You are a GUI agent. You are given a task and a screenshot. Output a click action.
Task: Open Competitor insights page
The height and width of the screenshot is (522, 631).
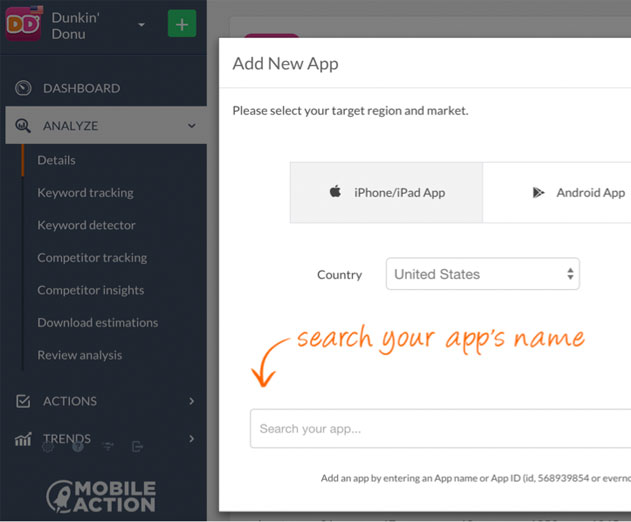pyautogui.click(x=91, y=290)
